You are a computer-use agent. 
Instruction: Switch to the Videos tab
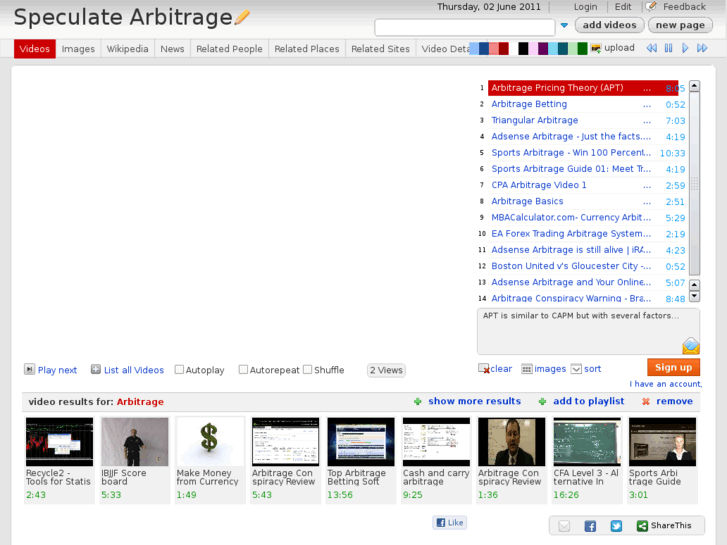pyautogui.click(x=35, y=49)
